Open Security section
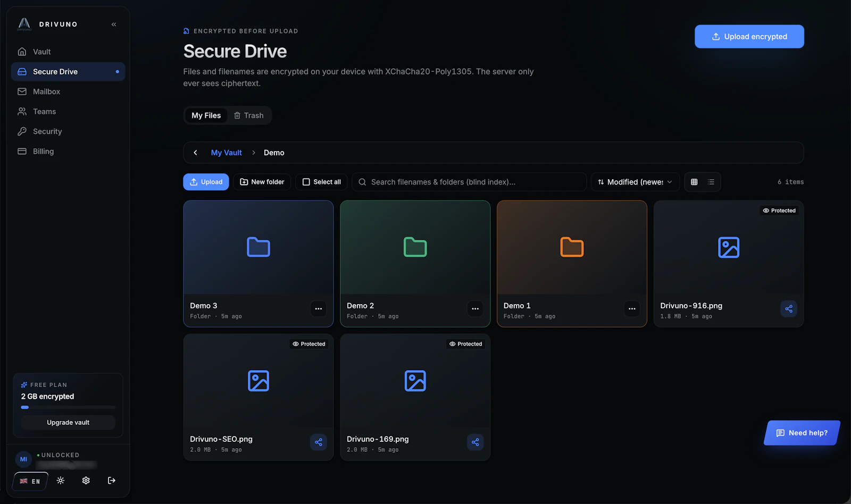 point(68,131)
